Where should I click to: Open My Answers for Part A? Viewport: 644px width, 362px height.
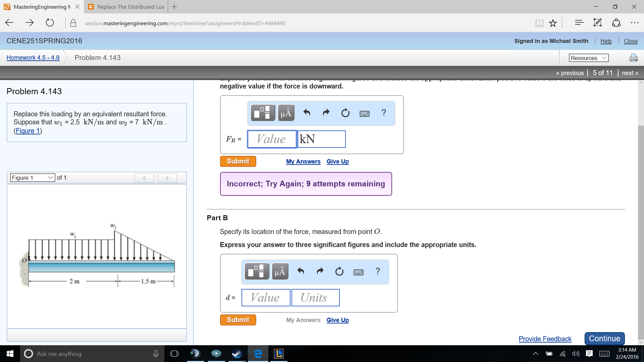303,162
